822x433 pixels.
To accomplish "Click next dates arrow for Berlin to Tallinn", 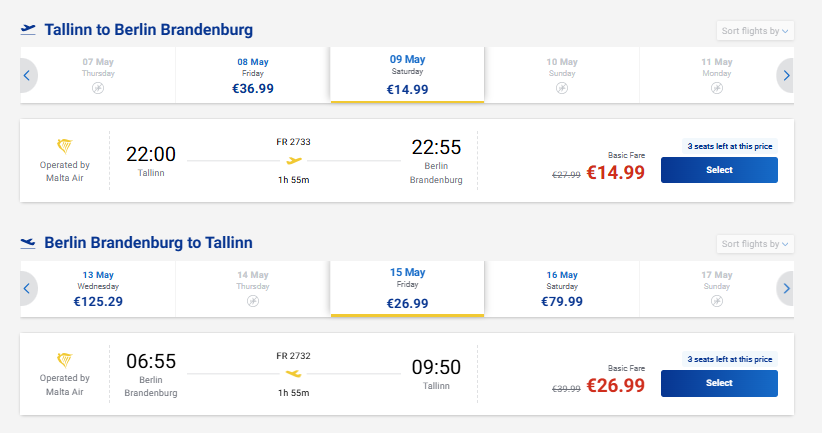I will 785,288.
